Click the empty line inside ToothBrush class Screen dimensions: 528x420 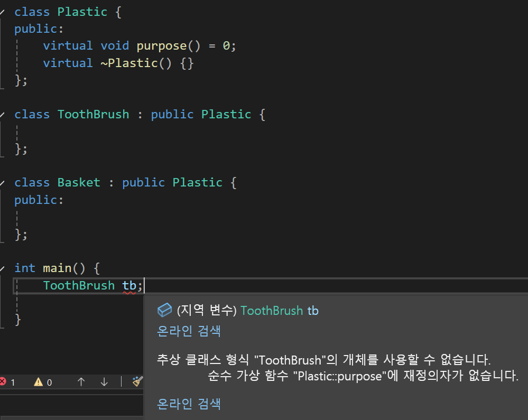(270, 132)
